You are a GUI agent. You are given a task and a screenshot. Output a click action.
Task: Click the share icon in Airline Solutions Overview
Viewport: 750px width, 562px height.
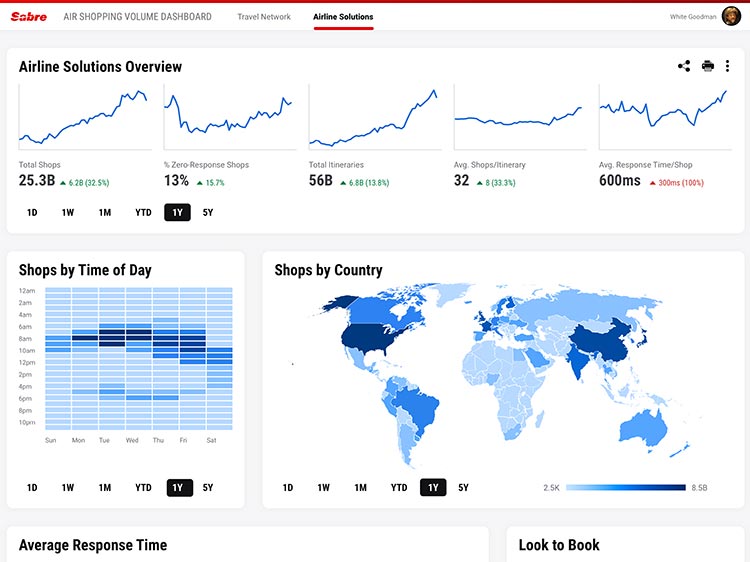pos(684,67)
